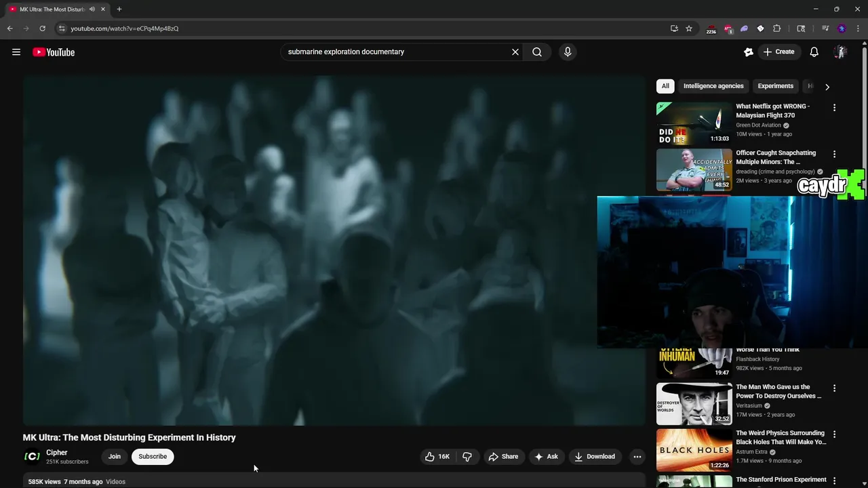Select the MK Ultra browser tab
Viewport: 868px width, 488px height.
click(x=58, y=9)
